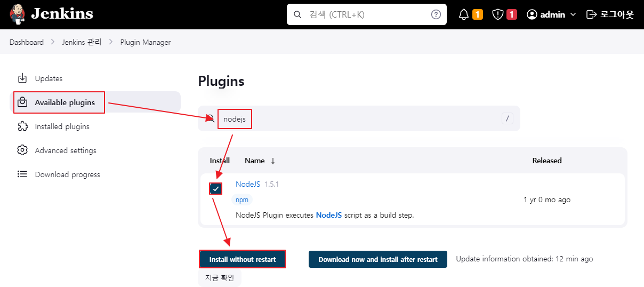Expand the chevron after the Jenkins 관리 breadcrumb
Viewport: 644px width, 287px height.
[x=111, y=42]
